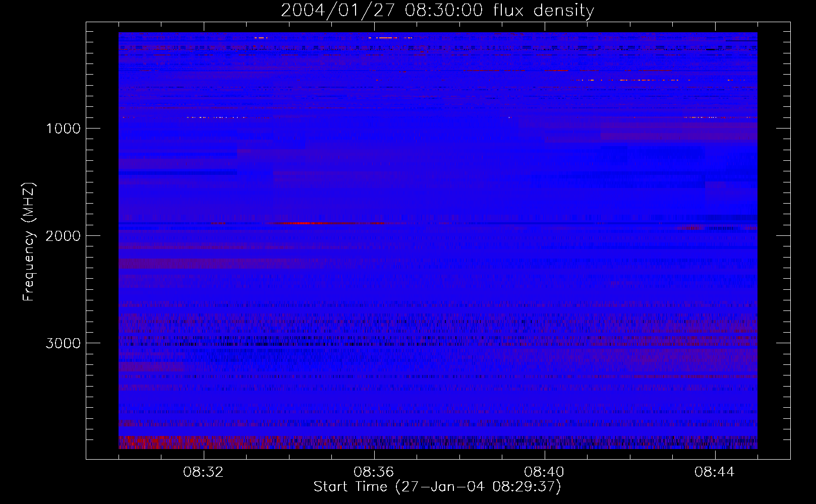
Task: Click the 08:40 time tick label
Action: pyautogui.click(x=545, y=472)
